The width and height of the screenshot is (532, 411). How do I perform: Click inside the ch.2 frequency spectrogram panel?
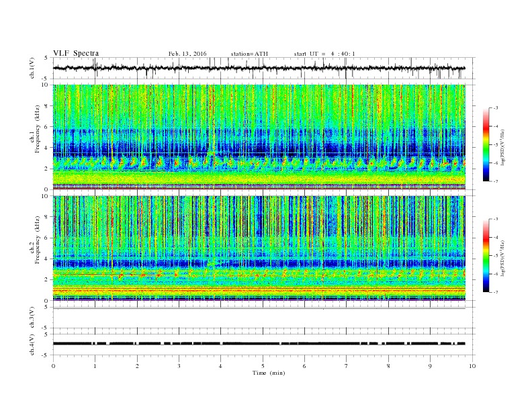point(259,248)
